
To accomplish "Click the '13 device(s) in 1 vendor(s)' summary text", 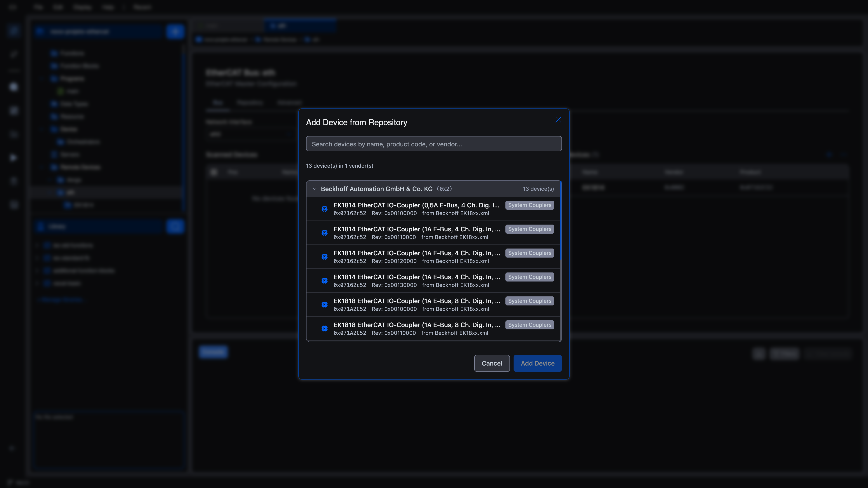I will point(339,166).
